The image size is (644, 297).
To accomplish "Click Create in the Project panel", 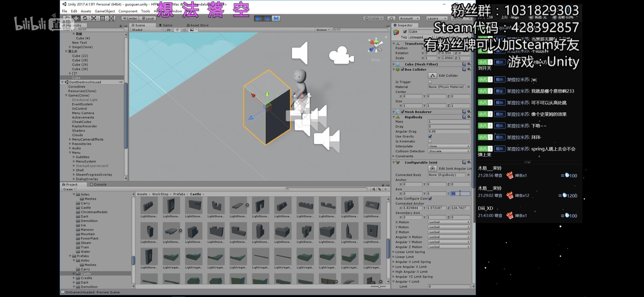I will [x=69, y=189].
